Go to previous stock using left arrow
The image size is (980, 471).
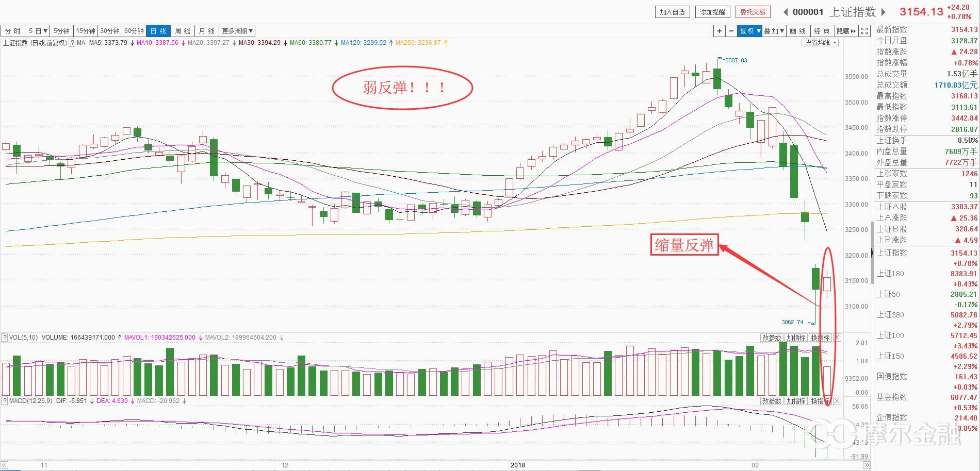(786, 12)
